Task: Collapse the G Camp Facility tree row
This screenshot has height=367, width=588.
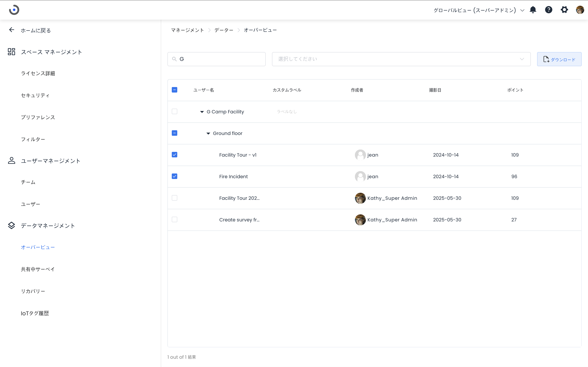Action: [202, 112]
